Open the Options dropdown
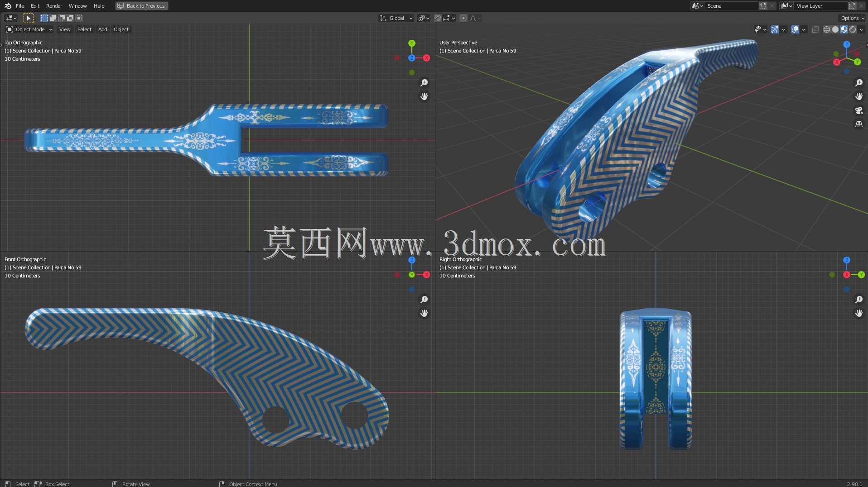The image size is (868, 487). [x=853, y=18]
